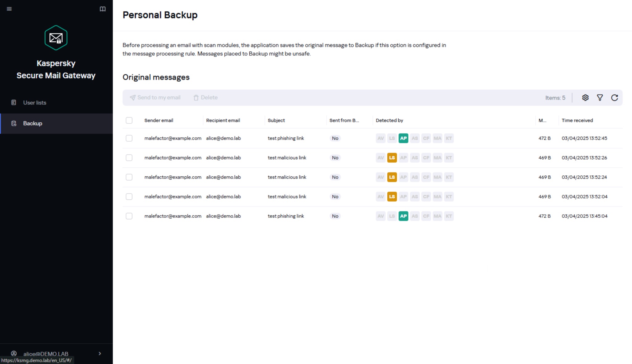Click the green AP badge in the first row
This screenshot has height=364, width=632.
403,138
